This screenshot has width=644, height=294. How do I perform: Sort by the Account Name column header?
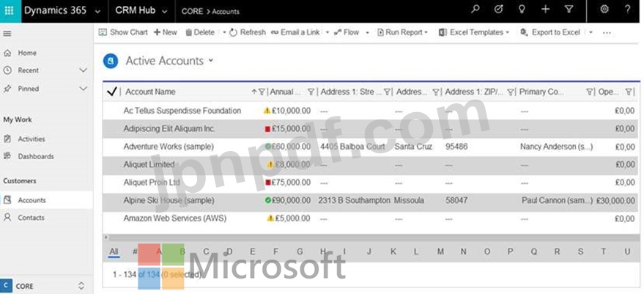(x=150, y=92)
